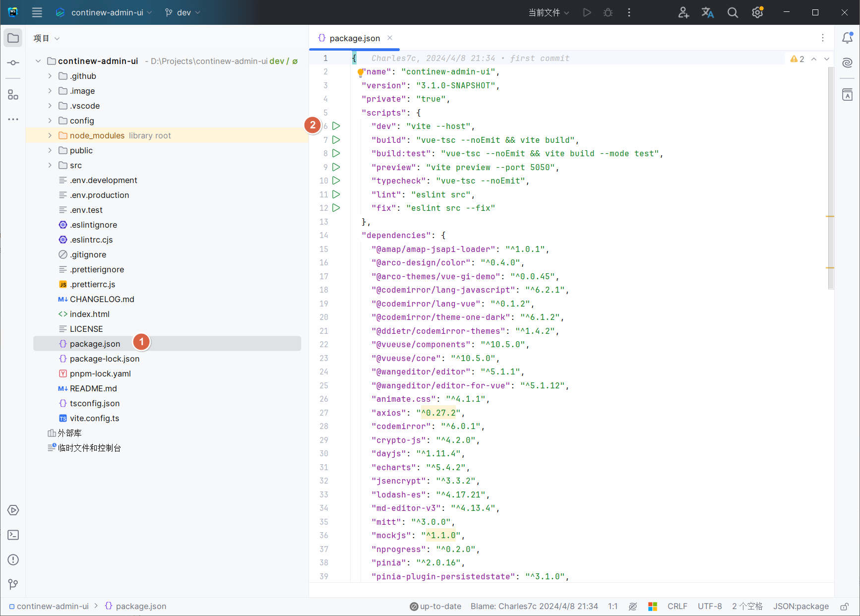
Task: Open the Services tool window
Action: click(x=13, y=510)
